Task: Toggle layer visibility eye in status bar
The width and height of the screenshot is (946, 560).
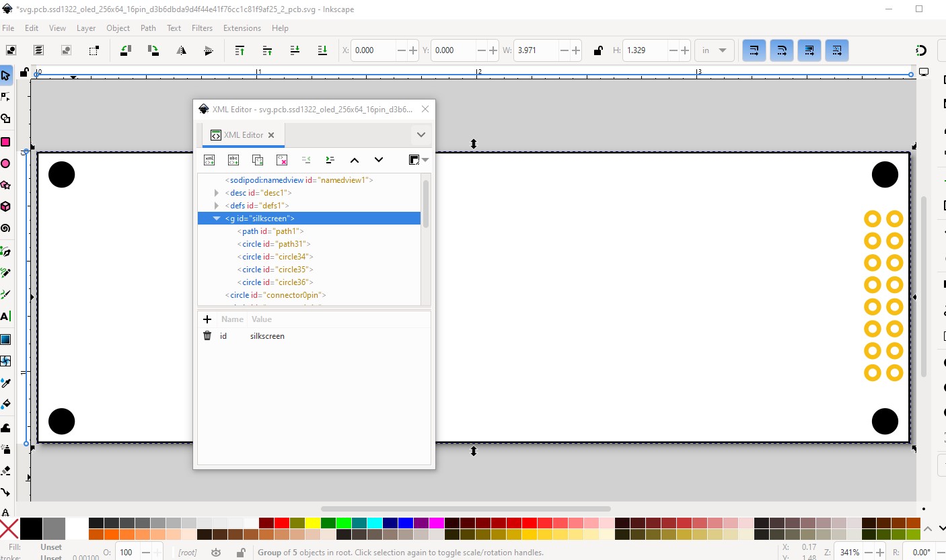Action: coord(216,553)
